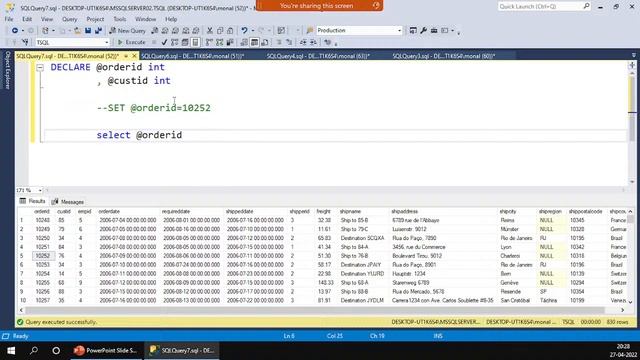The width and height of the screenshot is (640, 360).
Task: Switch to the SQLQuery4.sql tab
Action: click(x=318, y=56)
